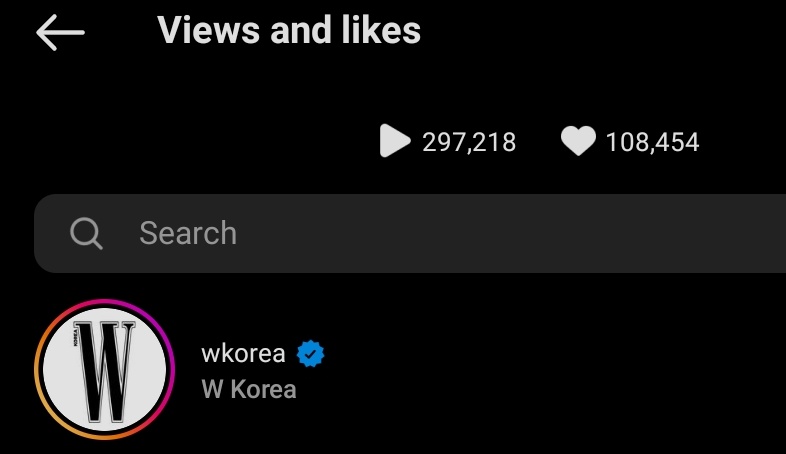Click the white heart likes icon

point(578,140)
